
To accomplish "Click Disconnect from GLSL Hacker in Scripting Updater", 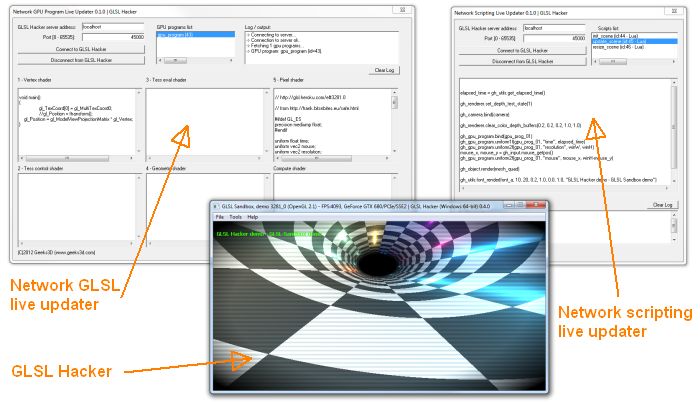I will point(522,61).
